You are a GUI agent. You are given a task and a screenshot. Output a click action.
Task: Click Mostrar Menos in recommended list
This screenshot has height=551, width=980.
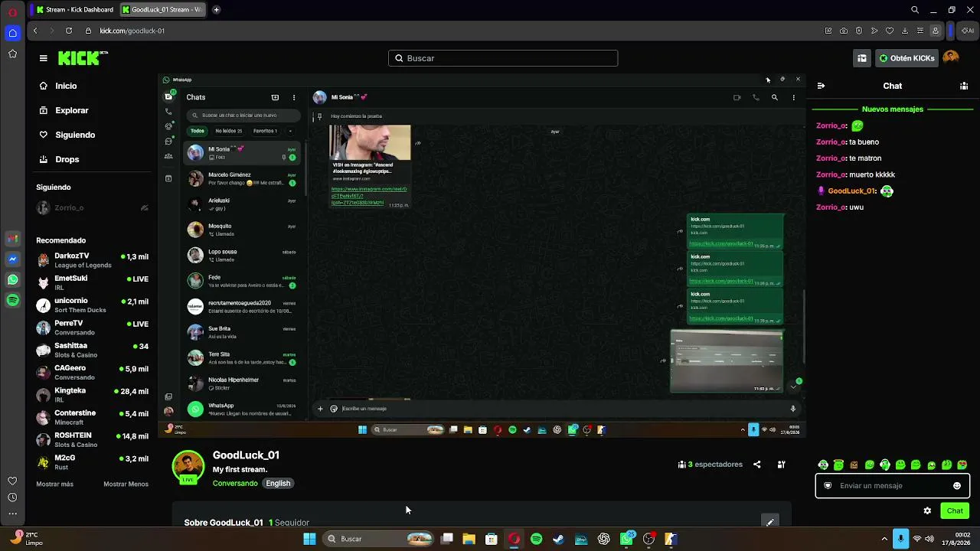click(126, 484)
